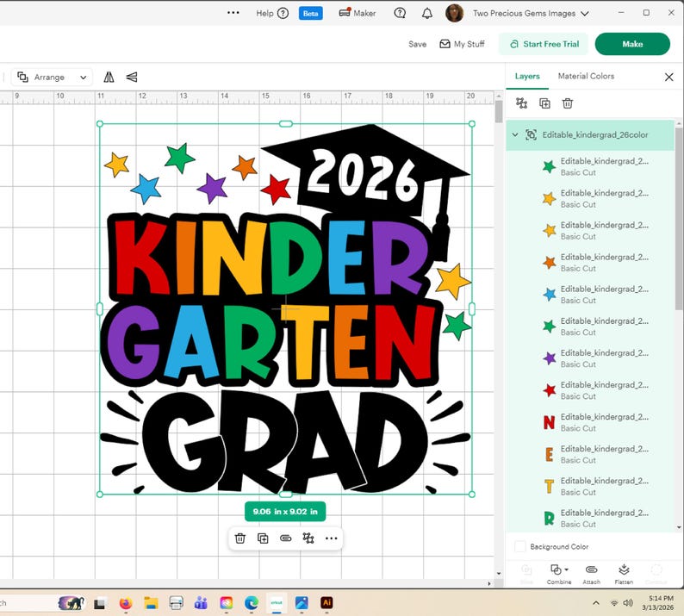Open Microsoft Edge from the taskbar
This screenshot has width=684, height=616.
(x=252, y=603)
